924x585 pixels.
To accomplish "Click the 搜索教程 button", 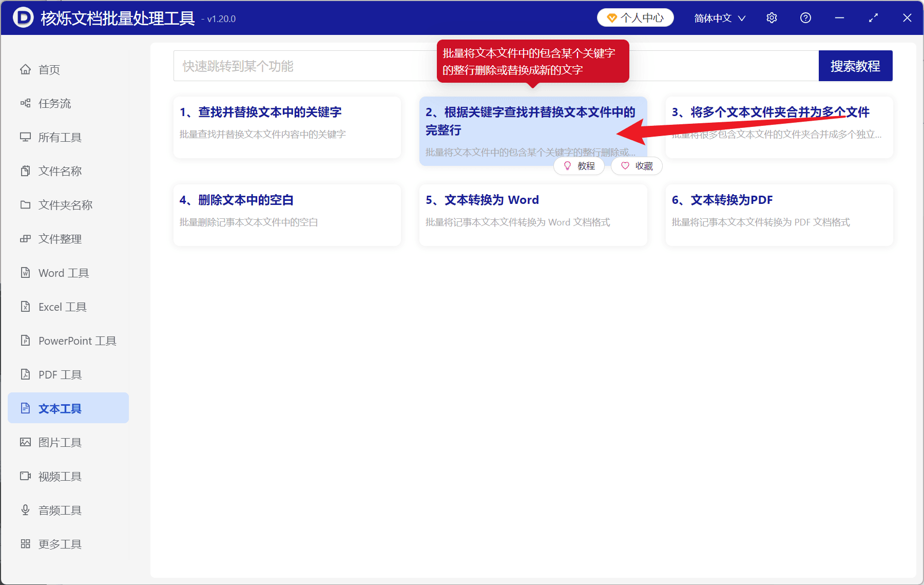I will pyautogui.click(x=855, y=65).
